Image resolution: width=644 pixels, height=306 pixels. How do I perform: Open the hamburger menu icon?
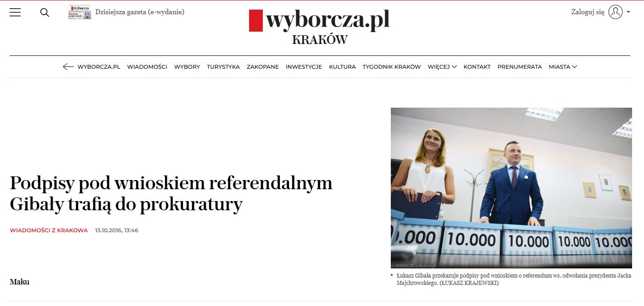[x=15, y=12]
